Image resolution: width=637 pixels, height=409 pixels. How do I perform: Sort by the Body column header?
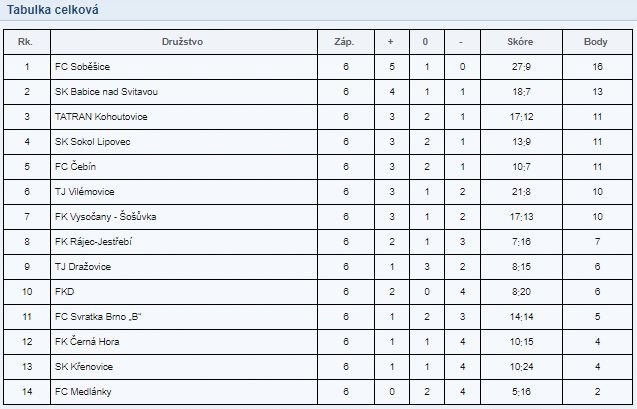(596, 42)
